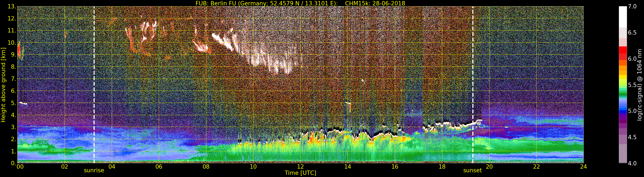Pick the red segment of the colorbar
644x177 pixels.
point(623,50)
